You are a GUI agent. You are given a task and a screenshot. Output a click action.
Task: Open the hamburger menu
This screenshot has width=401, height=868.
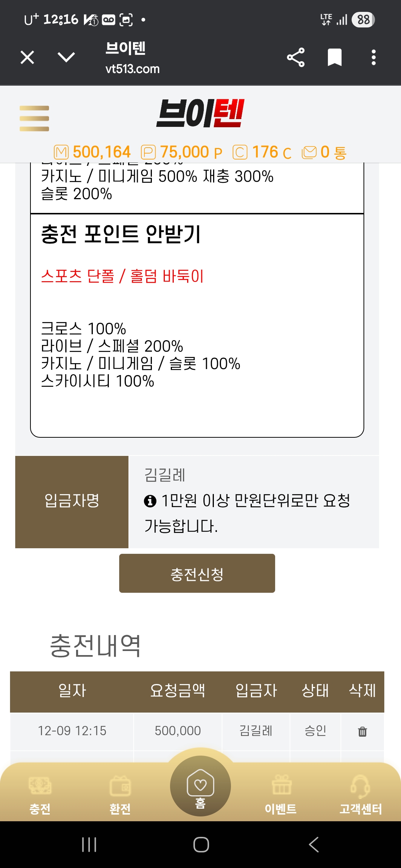coord(34,118)
